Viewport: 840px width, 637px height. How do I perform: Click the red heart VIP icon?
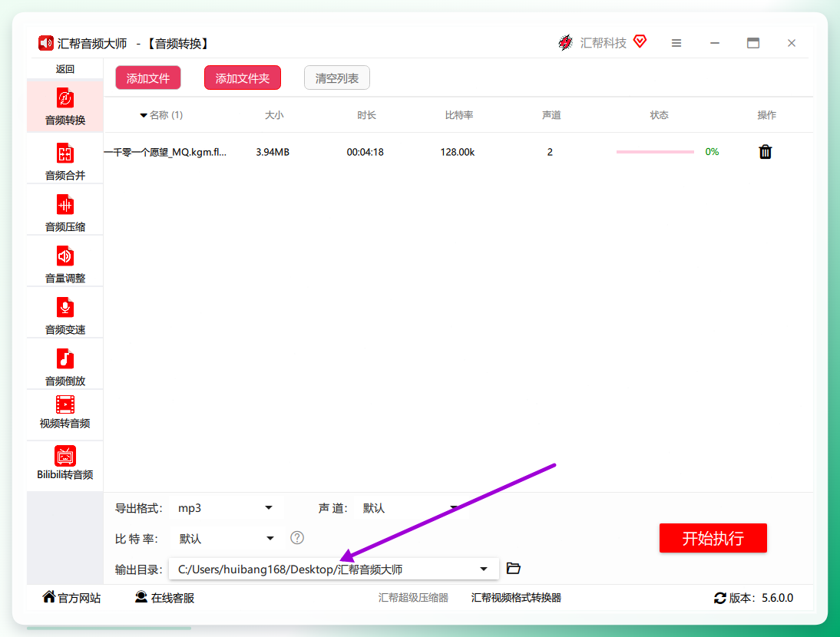coord(640,41)
